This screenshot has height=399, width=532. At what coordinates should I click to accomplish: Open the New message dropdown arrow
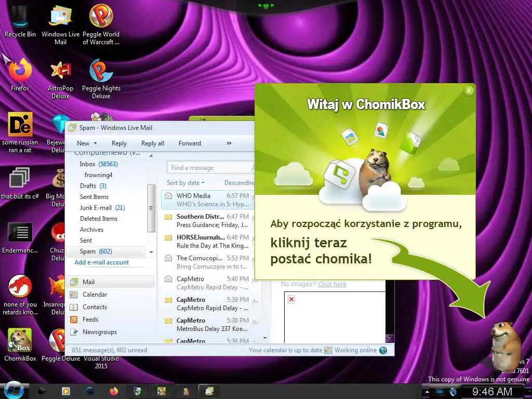pyautogui.click(x=96, y=143)
